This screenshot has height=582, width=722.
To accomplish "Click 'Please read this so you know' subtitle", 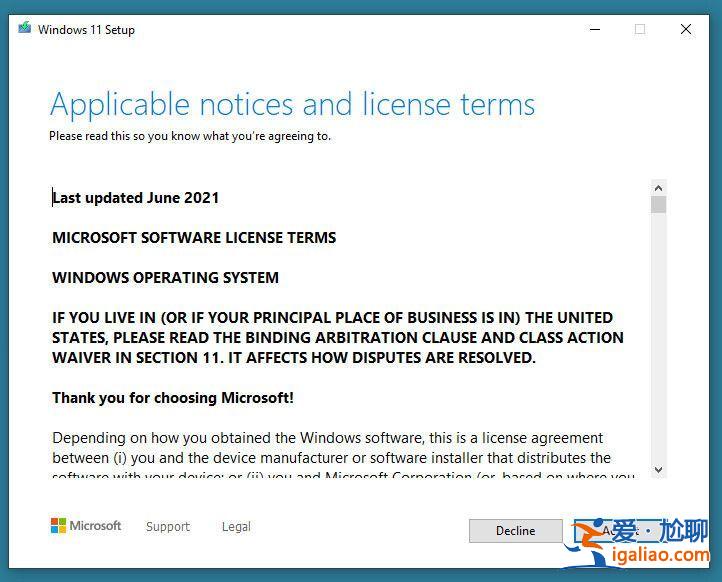I will tap(190, 136).
